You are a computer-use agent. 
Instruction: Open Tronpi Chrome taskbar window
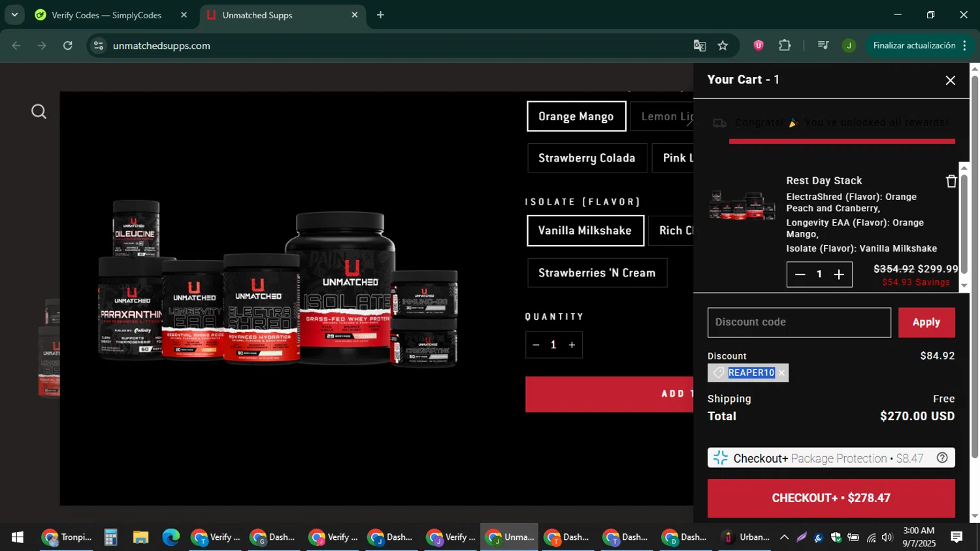click(x=66, y=537)
